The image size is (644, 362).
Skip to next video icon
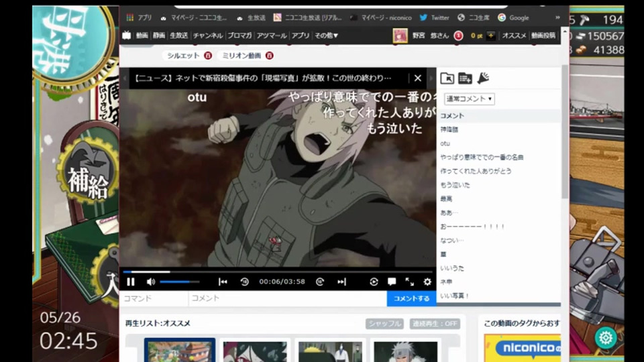341,282
